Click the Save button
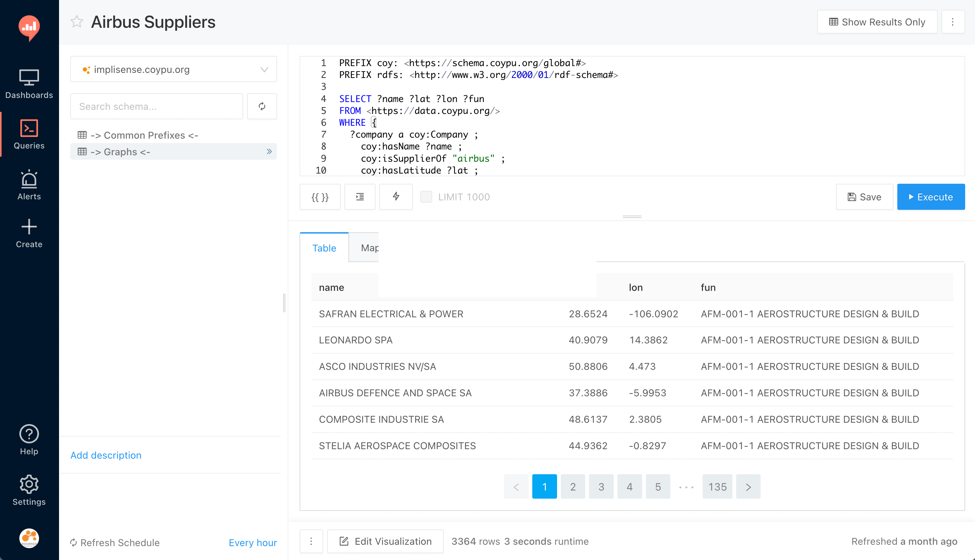 point(864,197)
